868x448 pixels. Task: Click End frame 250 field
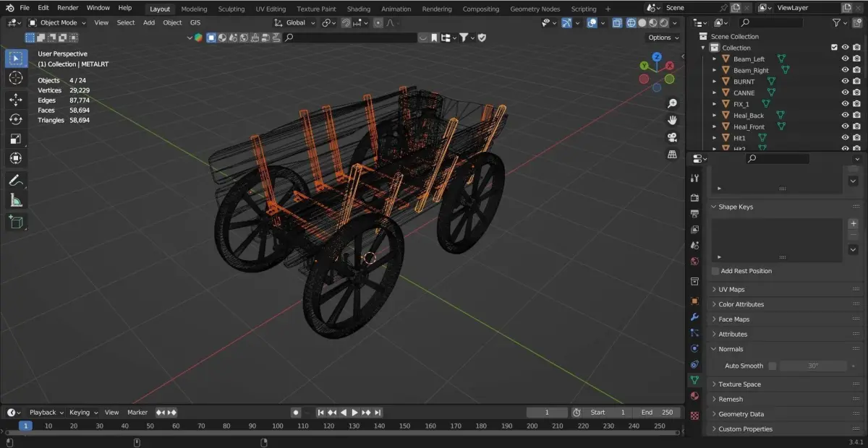[657, 413]
